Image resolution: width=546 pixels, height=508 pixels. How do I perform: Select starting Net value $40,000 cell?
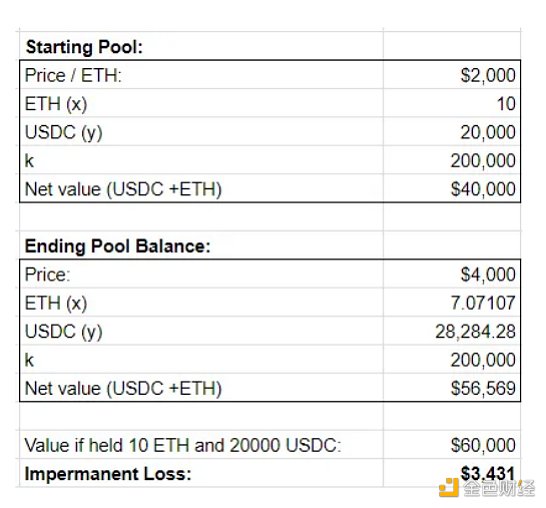pyautogui.click(x=452, y=189)
